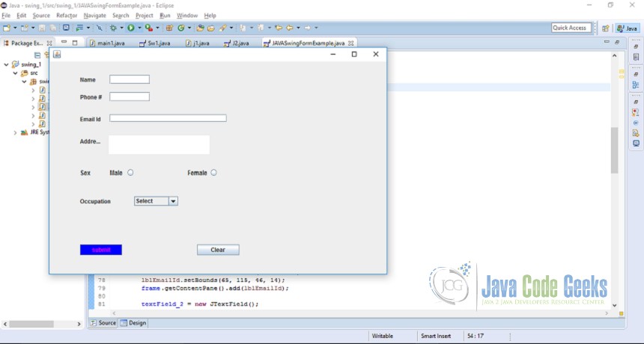
Task: Collapse All in Package Explorer toolbar
Action: pos(37,55)
